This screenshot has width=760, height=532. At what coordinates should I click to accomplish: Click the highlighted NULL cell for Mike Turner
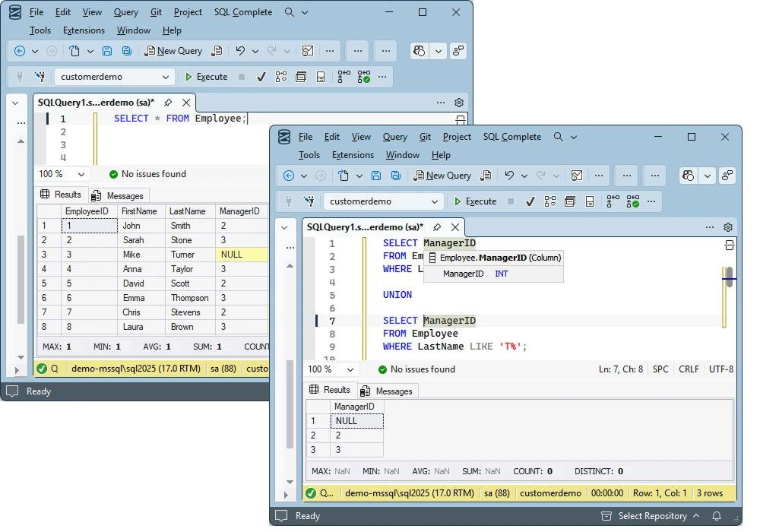242,255
